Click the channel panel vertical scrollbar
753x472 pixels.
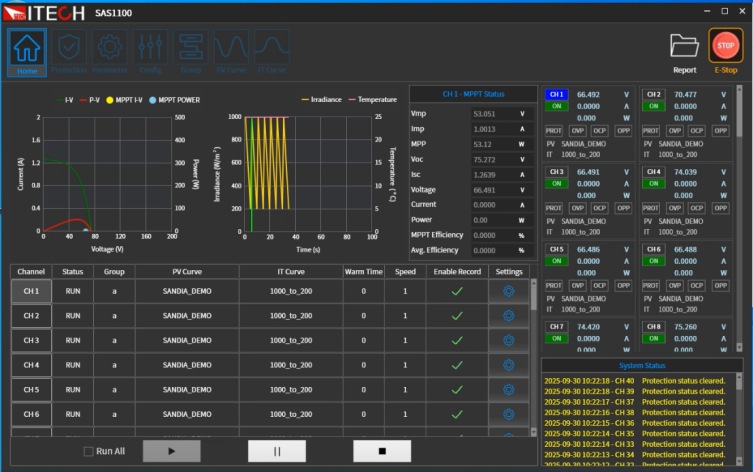[744, 200]
